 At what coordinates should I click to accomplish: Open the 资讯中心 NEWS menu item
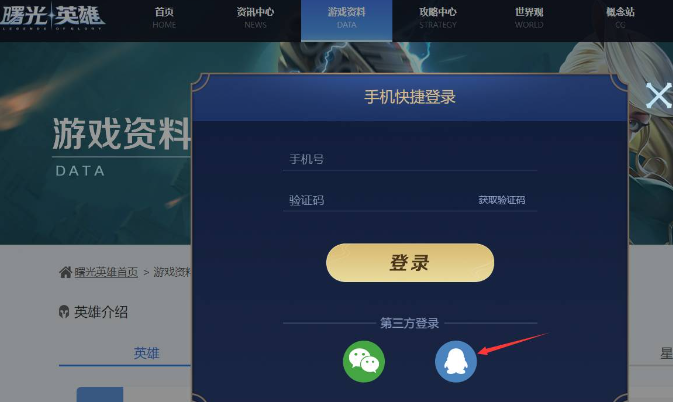pyautogui.click(x=255, y=18)
